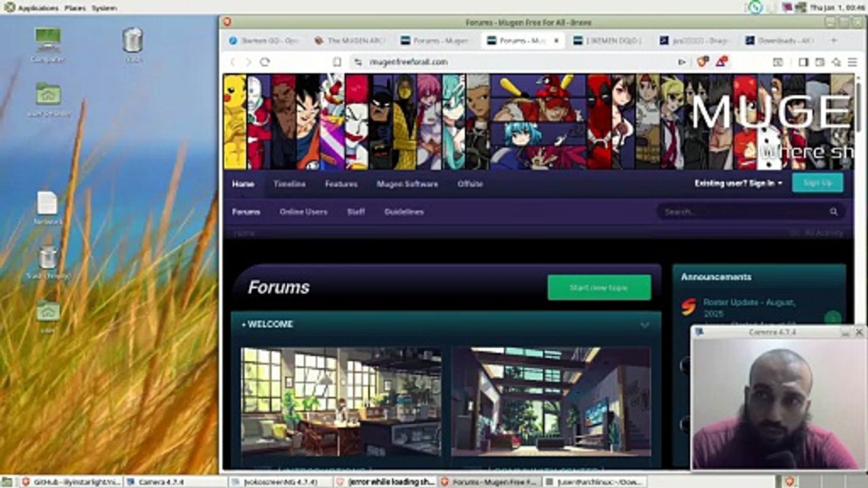Open the right forum thumbnail under WELCOME
Screen dimensions: 868x488
[x=551, y=402]
